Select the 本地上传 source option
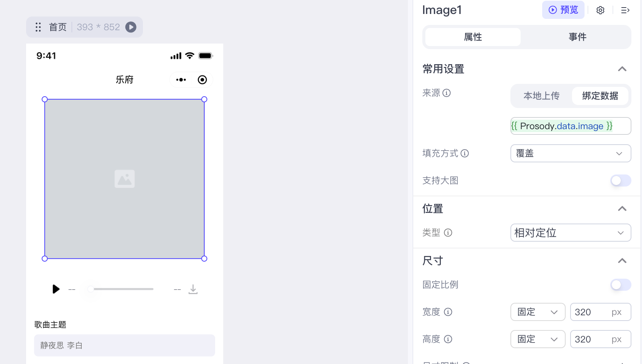Image resolution: width=642 pixels, height=364 pixels. tap(541, 96)
